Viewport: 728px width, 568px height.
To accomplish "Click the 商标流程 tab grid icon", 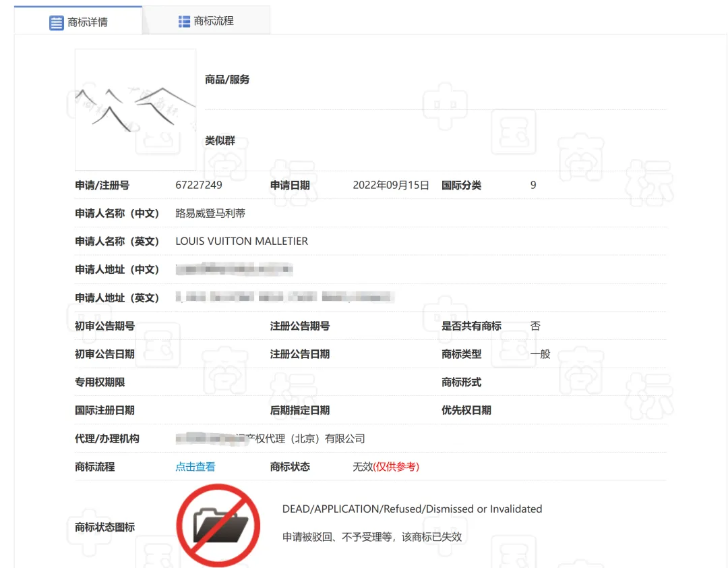I will pyautogui.click(x=184, y=22).
